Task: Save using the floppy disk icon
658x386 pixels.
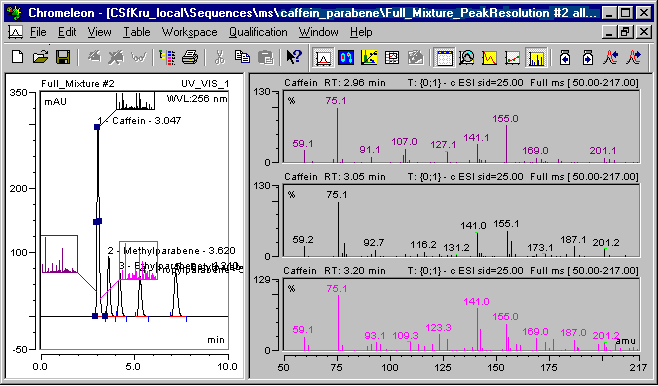Action: pyautogui.click(x=63, y=57)
